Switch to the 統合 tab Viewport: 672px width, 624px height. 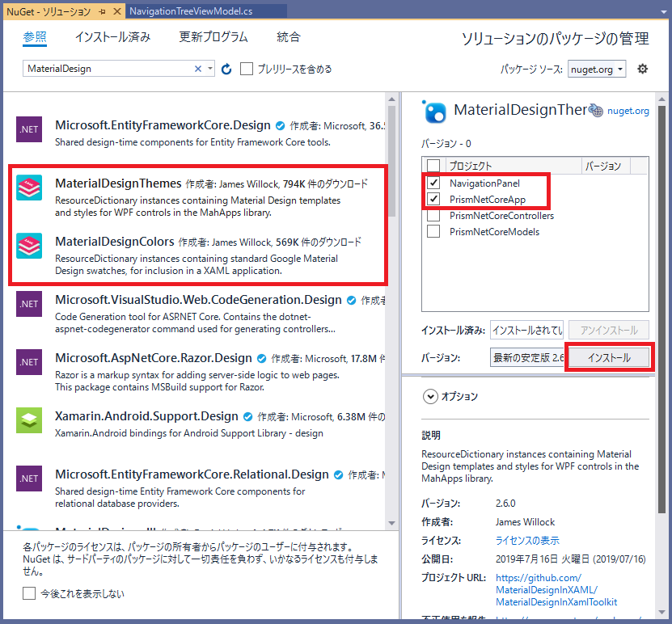[x=289, y=37]
